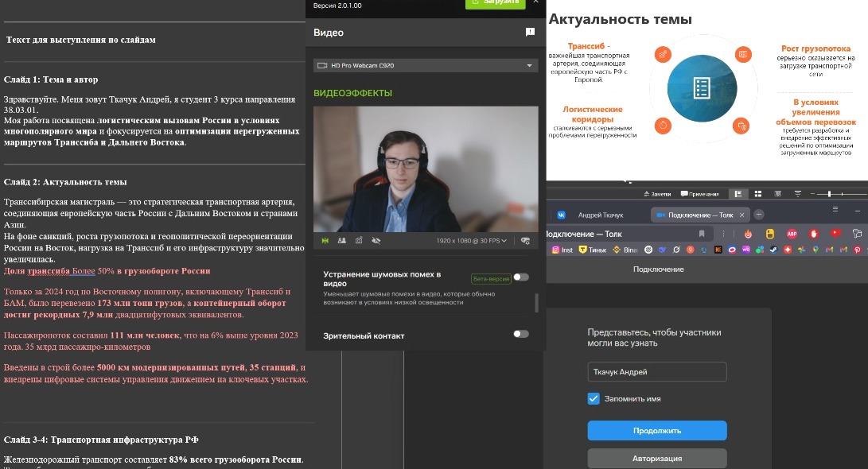Uncheck the Запомнить имя checkbox
The height and width of the screenshot is (469, 868).
click(594, 398)
